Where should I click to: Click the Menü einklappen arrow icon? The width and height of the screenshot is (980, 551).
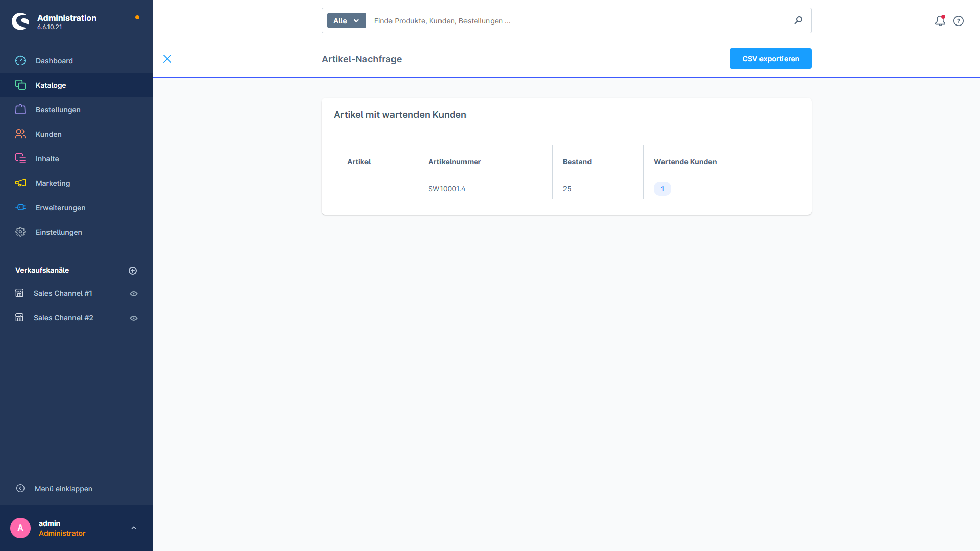click(20, 488)
